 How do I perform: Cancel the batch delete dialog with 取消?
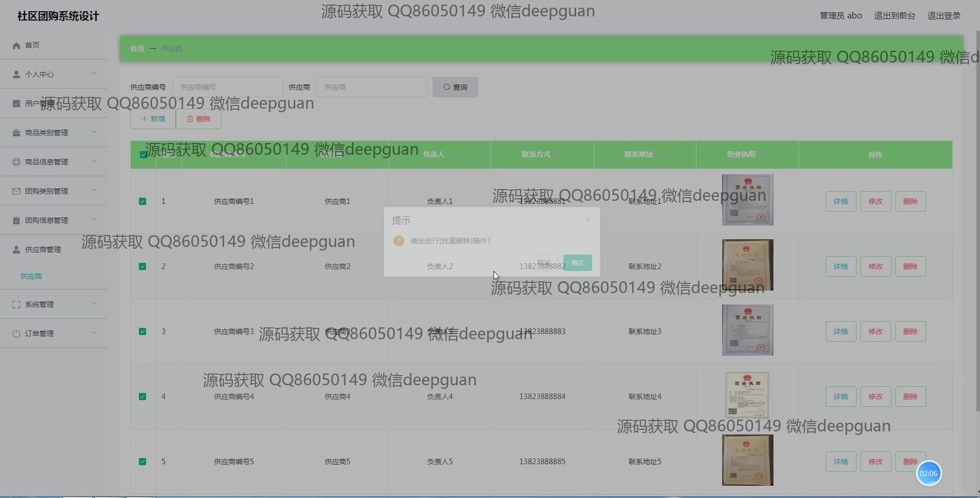tap(544, 263)
